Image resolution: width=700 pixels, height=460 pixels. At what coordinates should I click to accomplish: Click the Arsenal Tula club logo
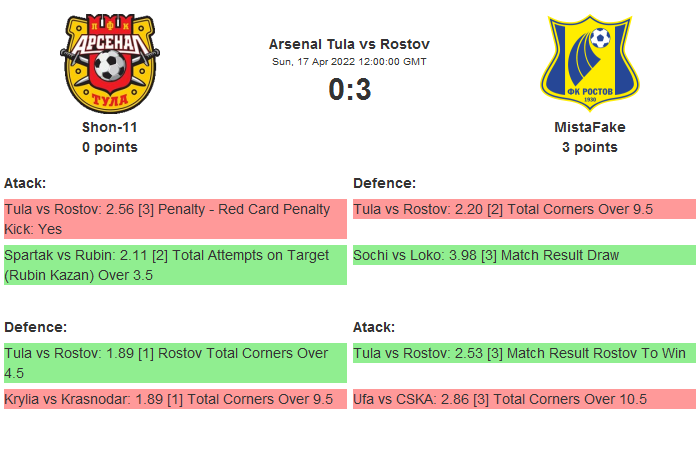click(x=109, y=62)
